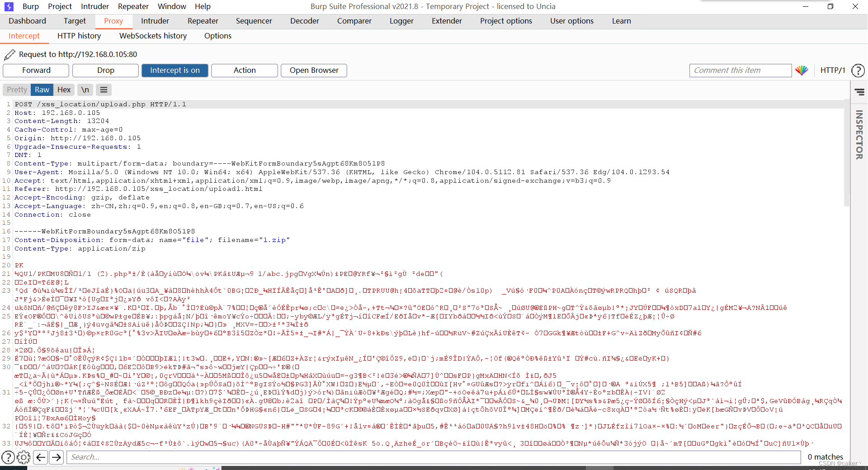Open the highlight color picker icon

pyautogui.click(x=802, y=70)
